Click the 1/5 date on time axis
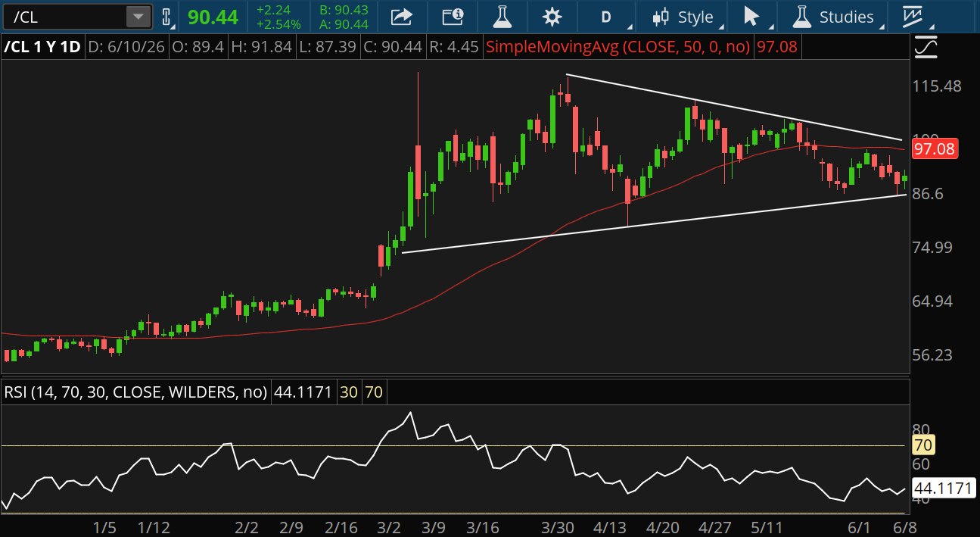The image size is (980, 537). (104, 527)
